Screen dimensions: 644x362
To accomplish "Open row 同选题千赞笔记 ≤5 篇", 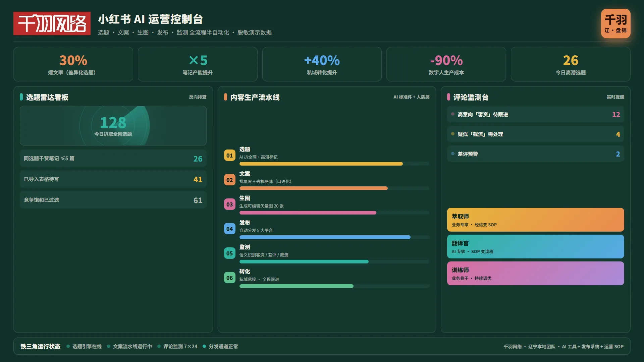I will 113,158.
